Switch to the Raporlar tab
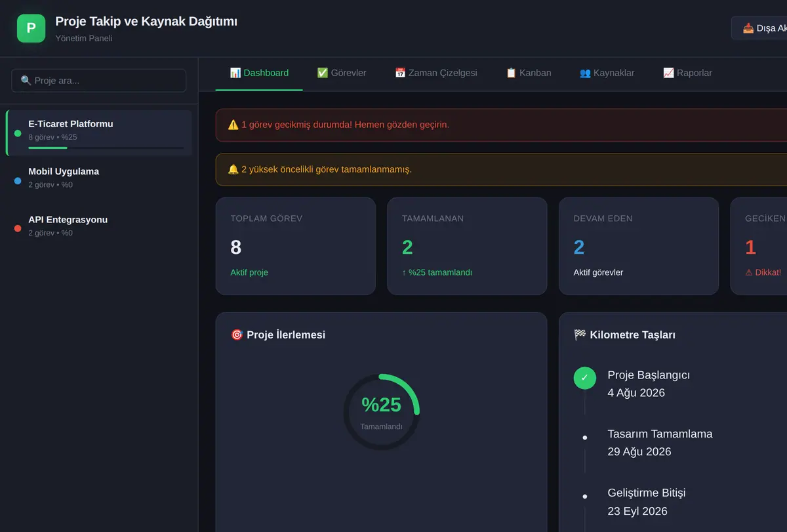 coord(687,73)
